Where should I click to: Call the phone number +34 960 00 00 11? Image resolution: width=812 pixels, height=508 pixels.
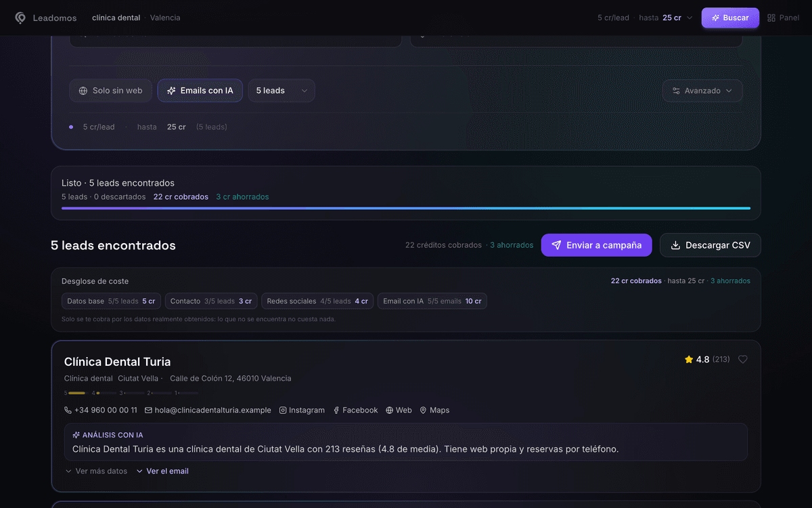pyautogui.click(x=101, y=410)
